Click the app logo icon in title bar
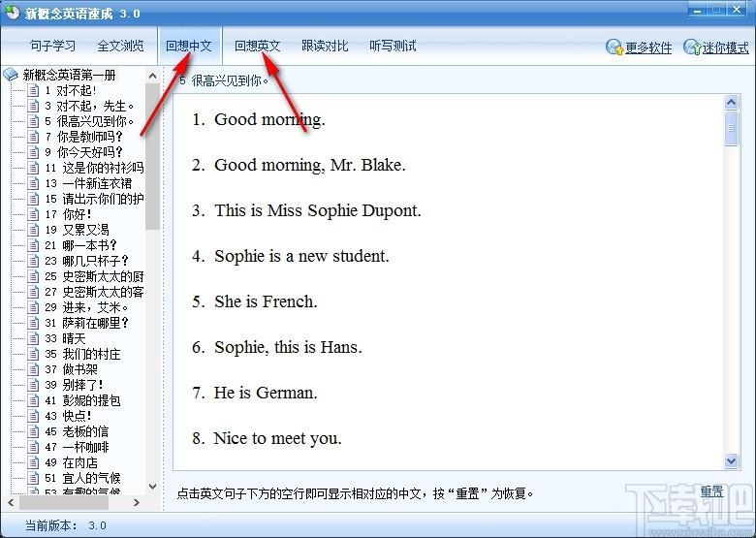 (12, 12)
